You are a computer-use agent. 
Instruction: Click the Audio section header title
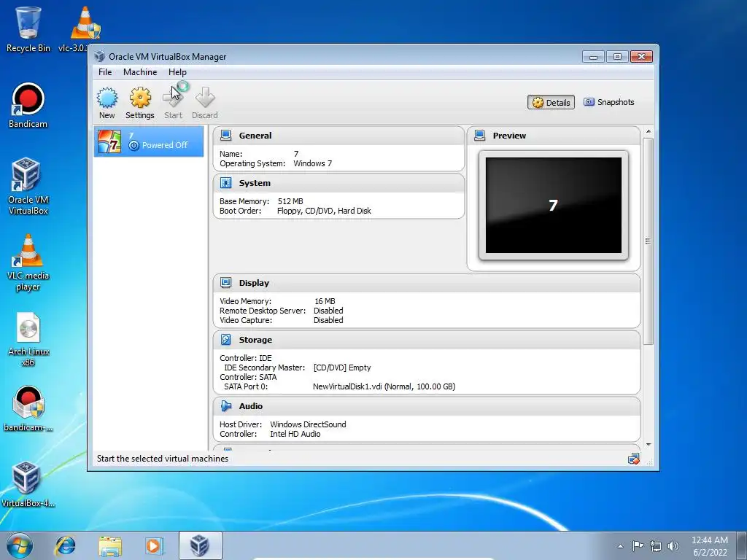tap(251, 406)
